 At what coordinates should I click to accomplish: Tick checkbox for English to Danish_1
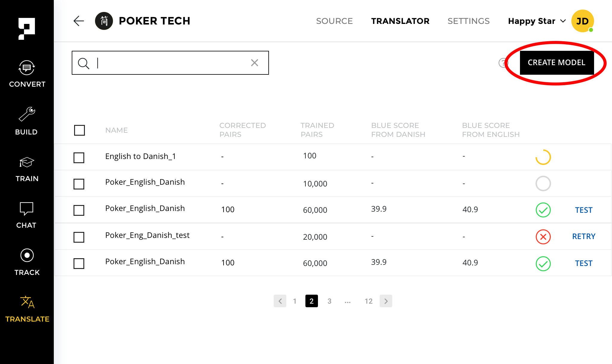coord(79,157)
